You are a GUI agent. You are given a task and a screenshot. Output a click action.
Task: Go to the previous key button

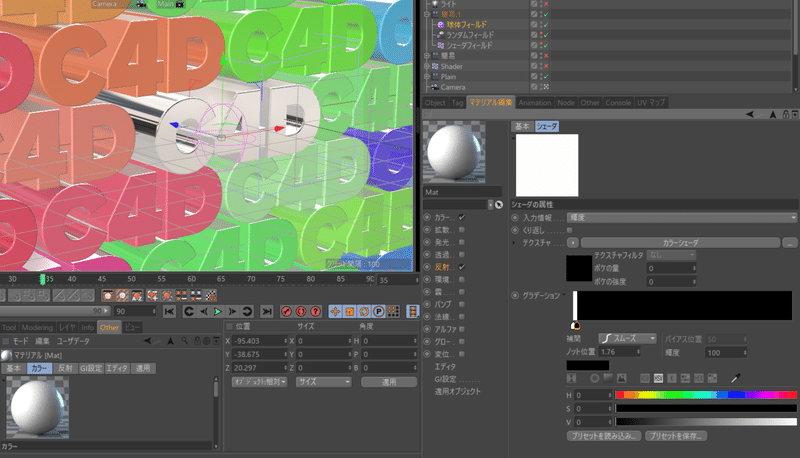pyautogui.click(x=189, y=311)
